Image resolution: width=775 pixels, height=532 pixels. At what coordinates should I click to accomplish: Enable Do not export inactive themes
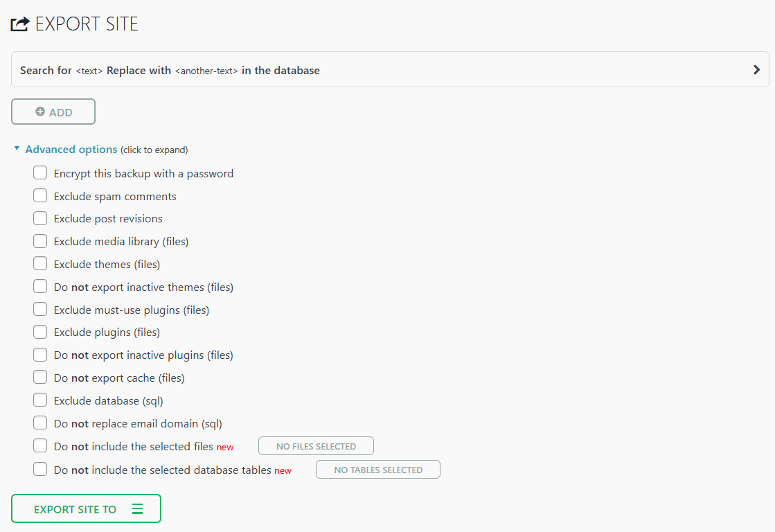click(40, 287)
